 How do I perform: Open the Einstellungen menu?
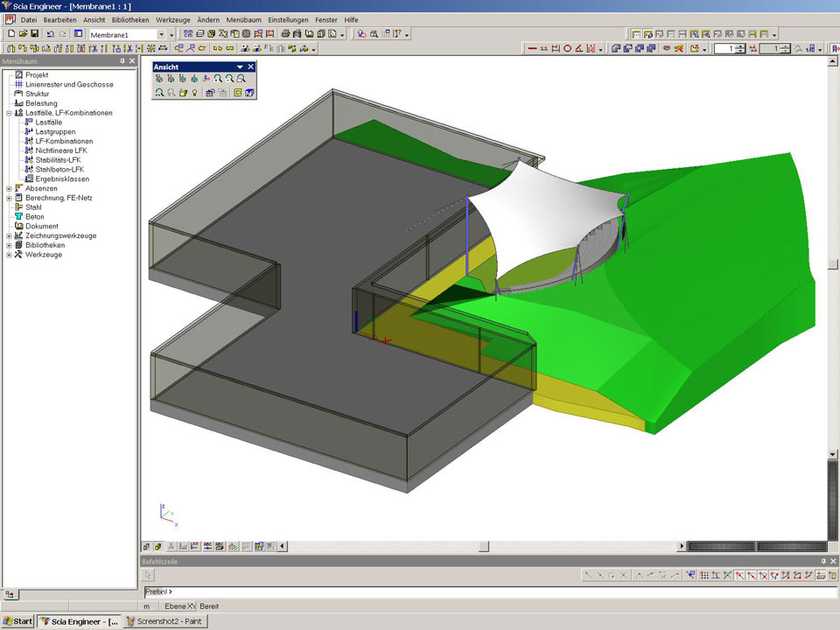pos(288,19)
